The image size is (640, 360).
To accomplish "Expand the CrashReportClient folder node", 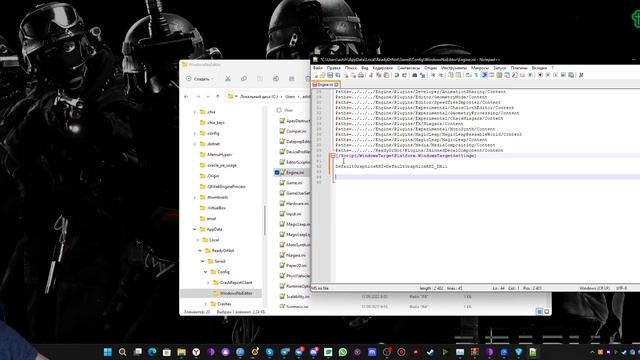I will 208,282.
